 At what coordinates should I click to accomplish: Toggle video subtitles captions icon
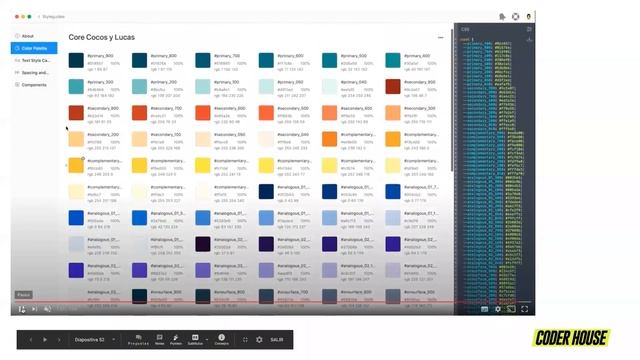pos(484,309)
